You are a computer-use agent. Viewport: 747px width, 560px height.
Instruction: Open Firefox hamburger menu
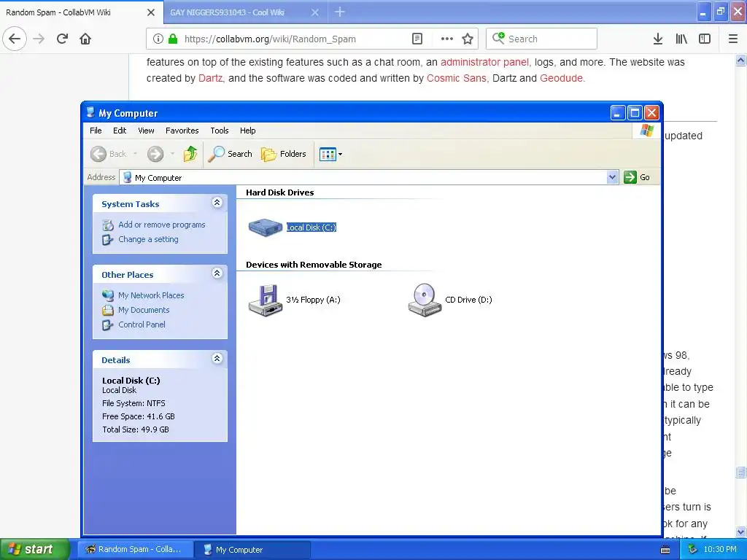click(x=732, y=39)
